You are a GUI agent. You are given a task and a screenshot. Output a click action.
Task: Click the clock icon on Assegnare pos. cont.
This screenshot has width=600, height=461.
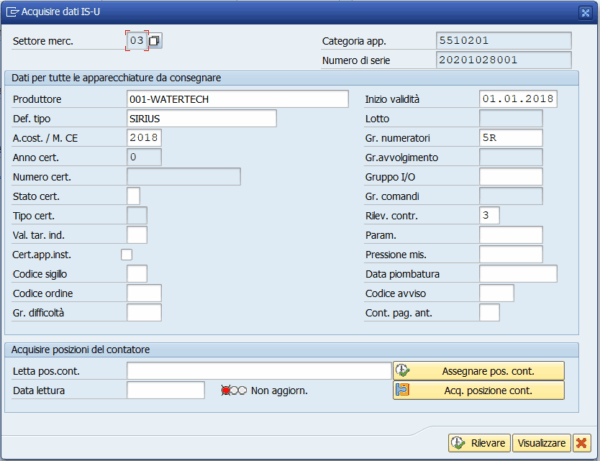(403, 370)
